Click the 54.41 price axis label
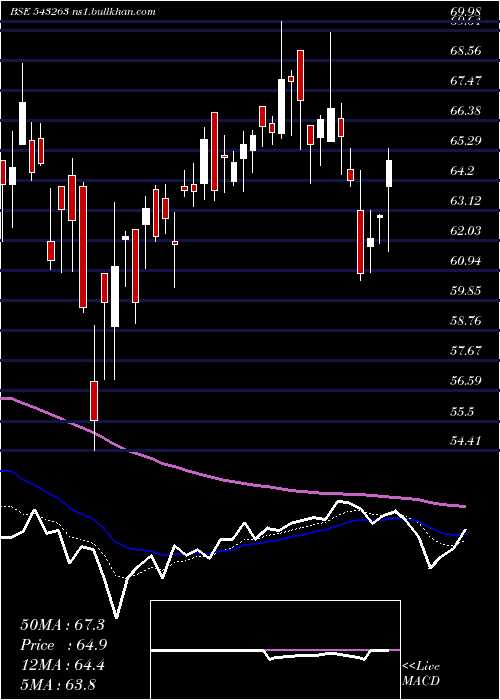The image size is (500, 700). (x=466, y=441)
